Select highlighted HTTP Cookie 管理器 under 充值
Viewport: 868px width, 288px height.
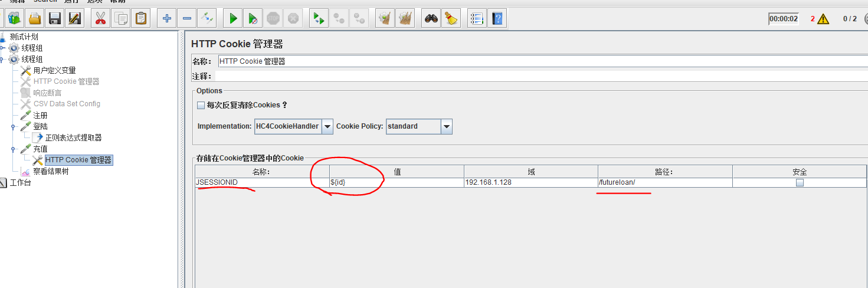(78, 160)
